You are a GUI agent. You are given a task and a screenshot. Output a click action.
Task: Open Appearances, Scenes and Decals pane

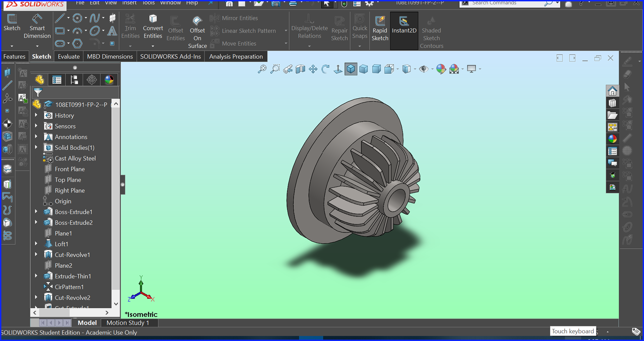[x=612, y=139]
